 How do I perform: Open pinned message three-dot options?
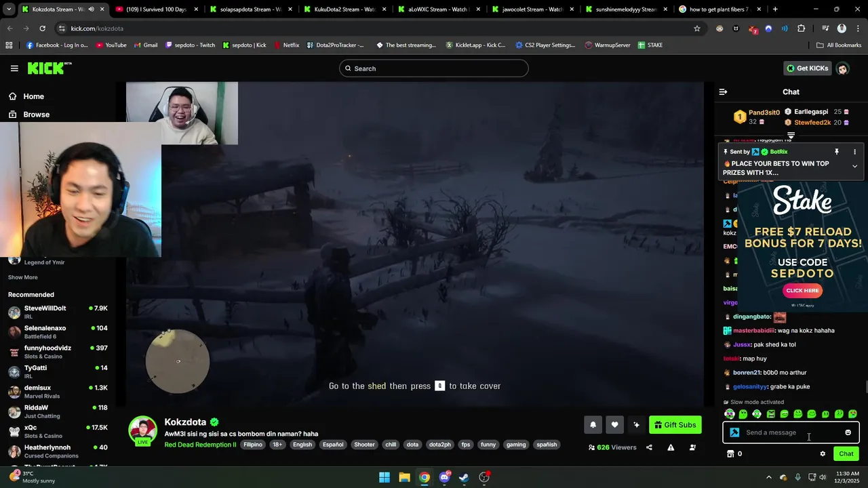pos(854,152)
